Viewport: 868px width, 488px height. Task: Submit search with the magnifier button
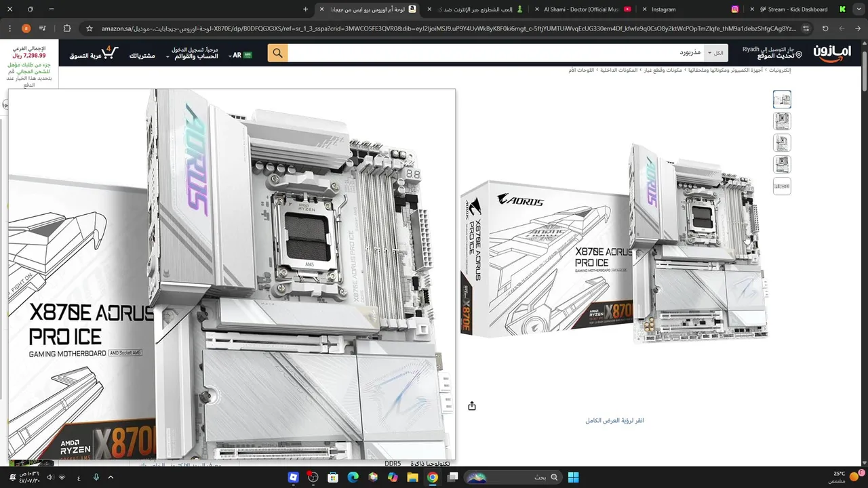tap(277, 53)
